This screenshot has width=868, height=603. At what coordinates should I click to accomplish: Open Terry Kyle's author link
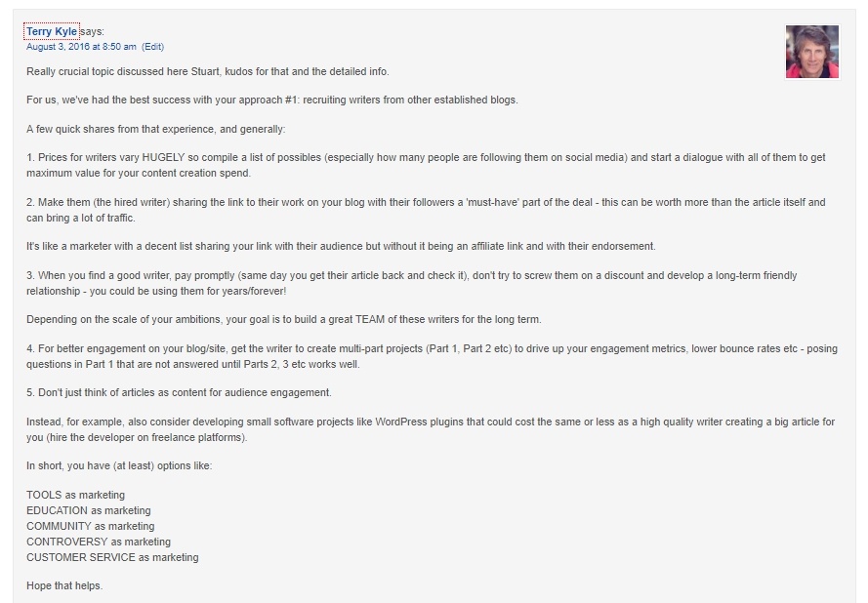52,31
